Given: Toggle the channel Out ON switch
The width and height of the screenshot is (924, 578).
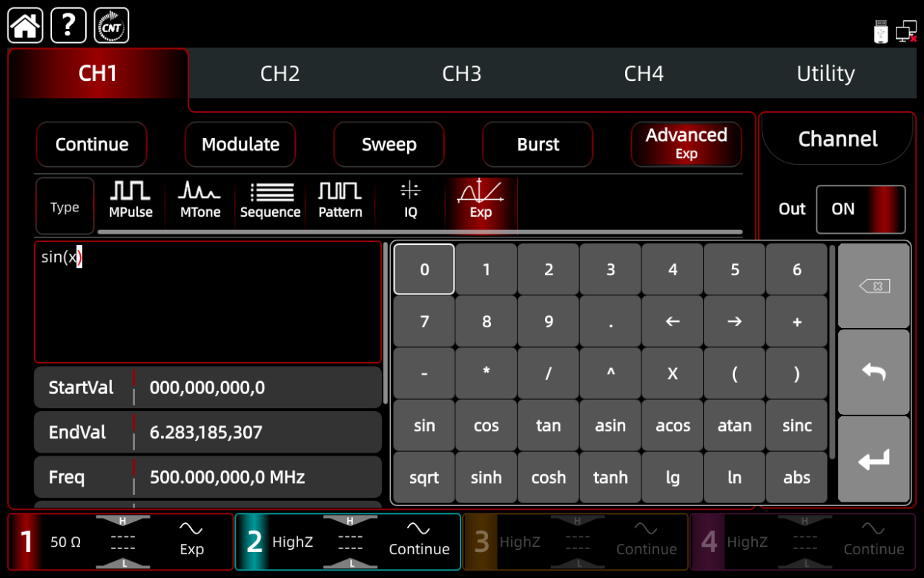Looking at the screenshot, I should point(860,209).
